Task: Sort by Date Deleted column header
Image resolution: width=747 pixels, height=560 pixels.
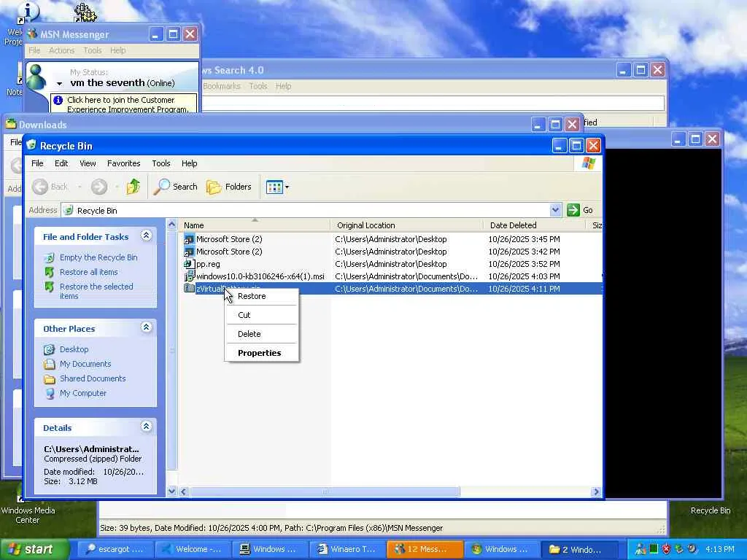Action: pyautogui.click(x=534, y=225)
